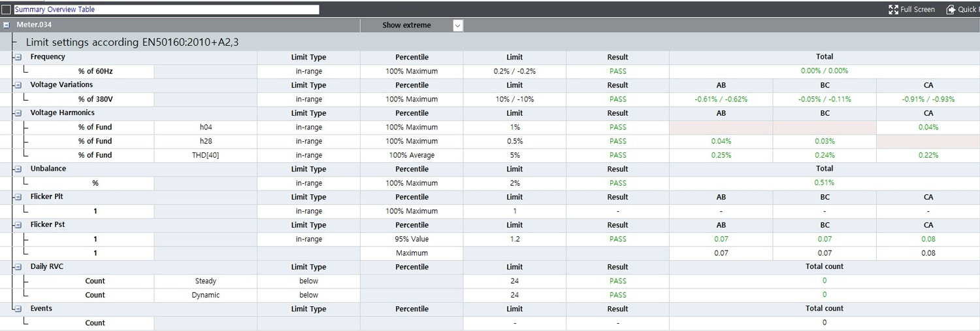Collapse the Frequency section
This screenshot has height=331, width=980.
[18, 58]
